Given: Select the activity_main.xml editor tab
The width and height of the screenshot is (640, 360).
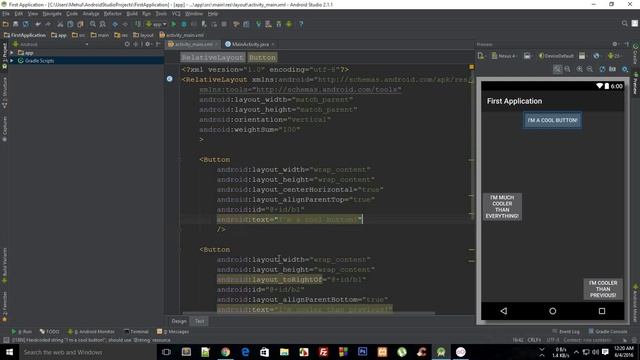Looking at the screenshot, I should 193,44.
